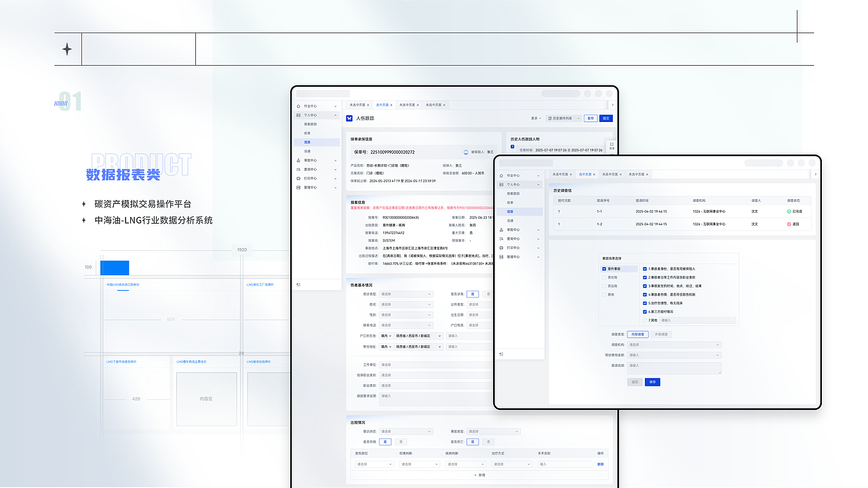The image size is (868, 488).
Task: Click the grey 返回 button in front window
Action: coord(635,382)
